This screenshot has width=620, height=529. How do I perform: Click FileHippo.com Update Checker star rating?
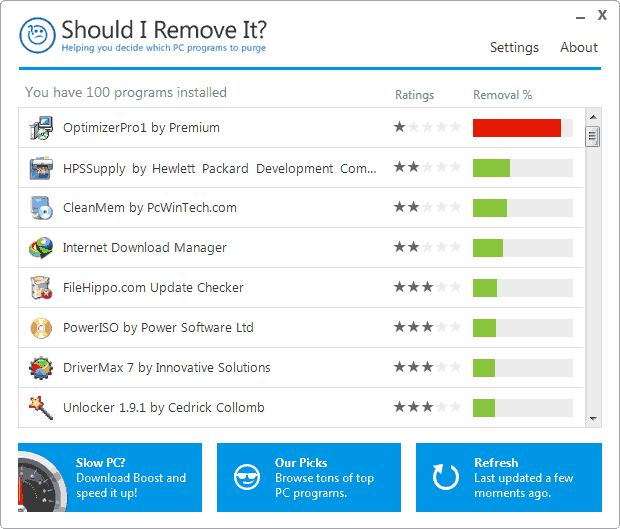click(427, 287)
